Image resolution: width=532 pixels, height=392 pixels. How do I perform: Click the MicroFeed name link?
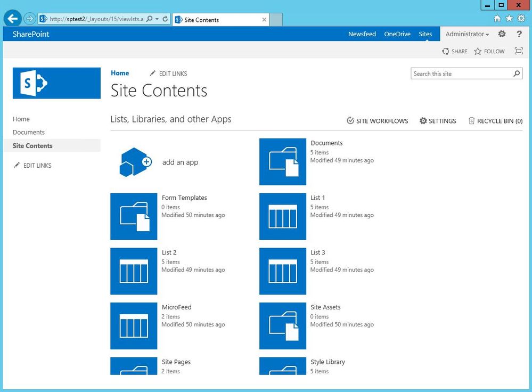coord(176,307)
